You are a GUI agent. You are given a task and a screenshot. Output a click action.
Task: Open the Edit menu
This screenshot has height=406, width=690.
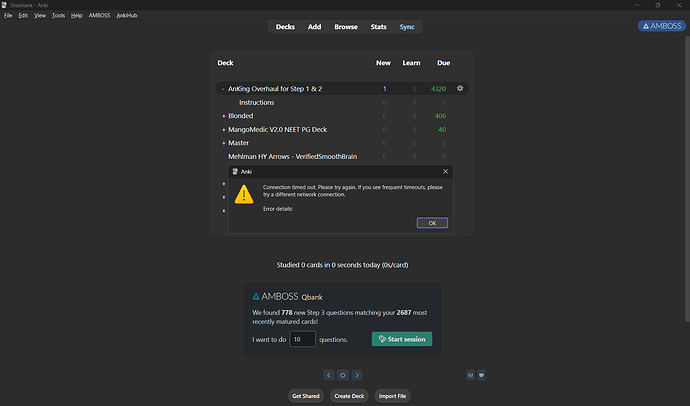click(23, 15)
